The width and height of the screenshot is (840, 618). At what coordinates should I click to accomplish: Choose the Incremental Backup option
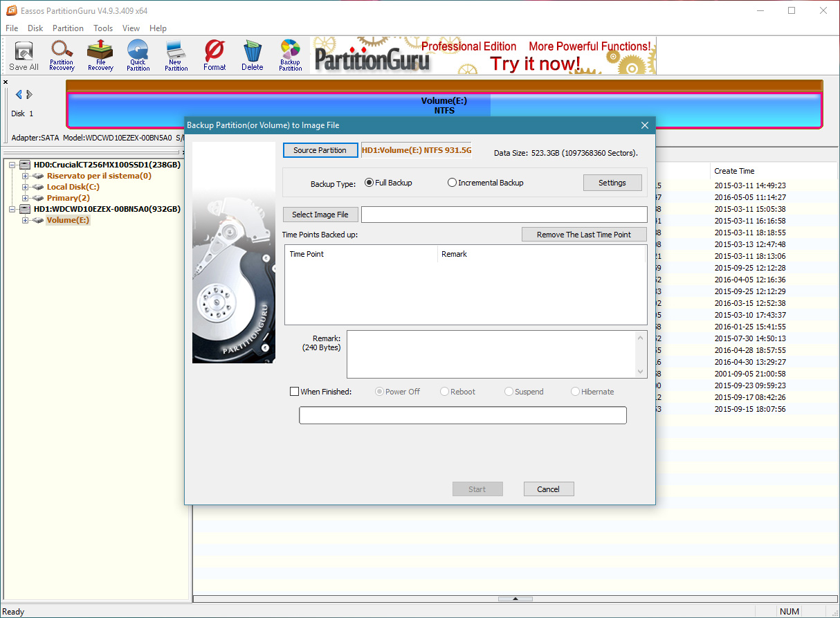point(453,183)
